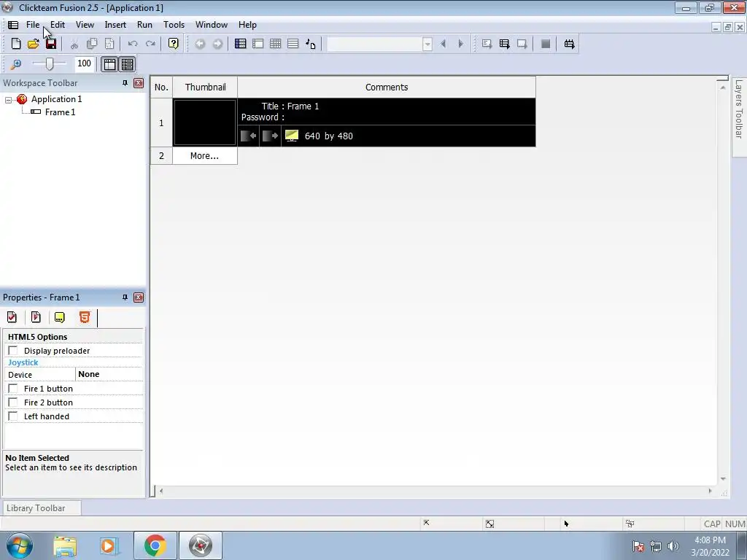
Task: Open the Joystick Device value None
Action: 109,374
